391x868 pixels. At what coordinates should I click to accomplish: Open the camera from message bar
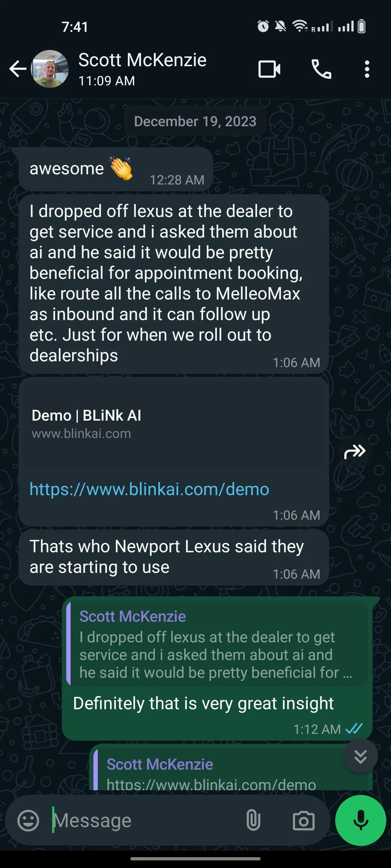303,820
